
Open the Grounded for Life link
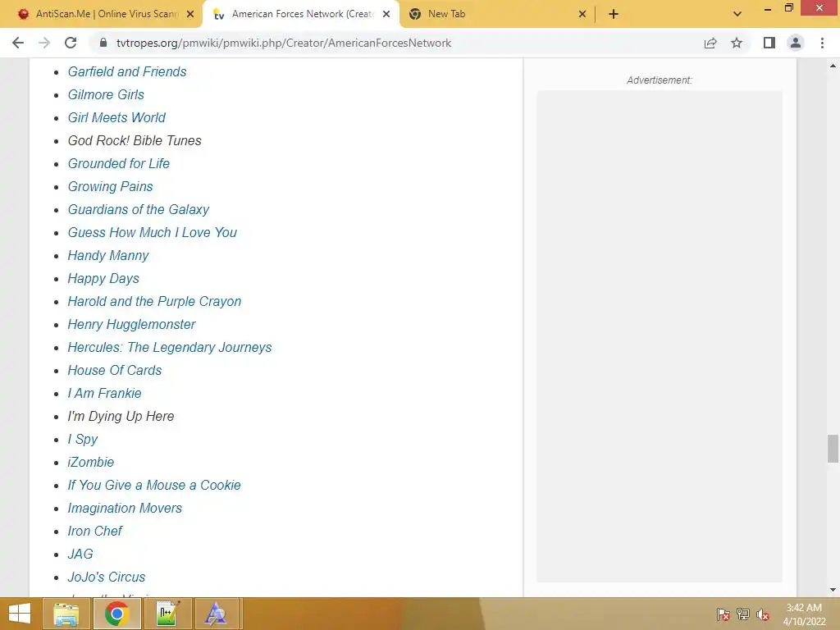[x=118, y=164]
